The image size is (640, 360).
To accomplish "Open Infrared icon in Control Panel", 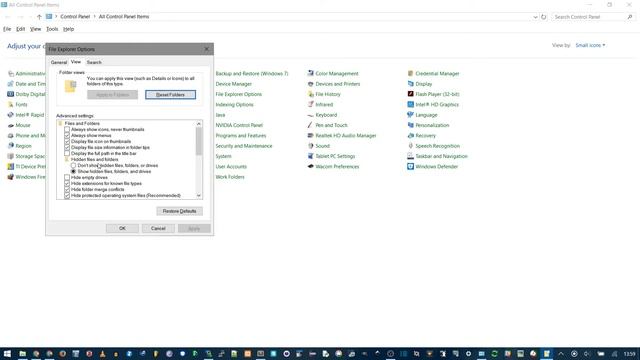I will pos(311,104).
